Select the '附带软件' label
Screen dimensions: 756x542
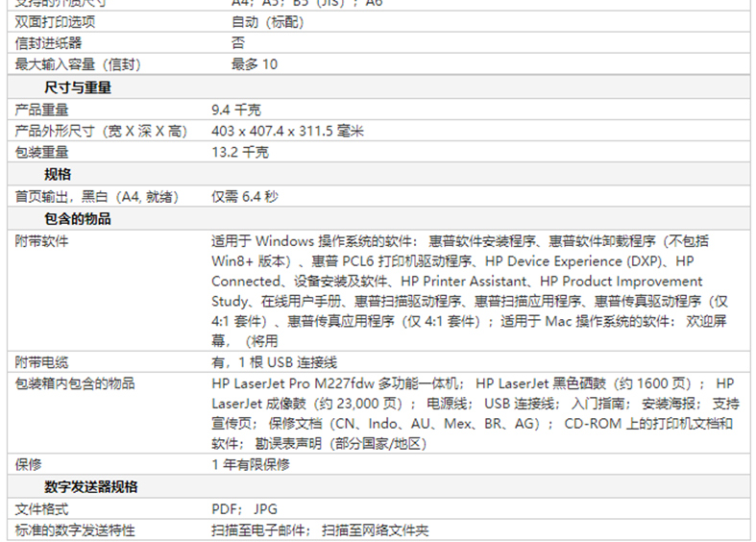[x=41, y=241]
